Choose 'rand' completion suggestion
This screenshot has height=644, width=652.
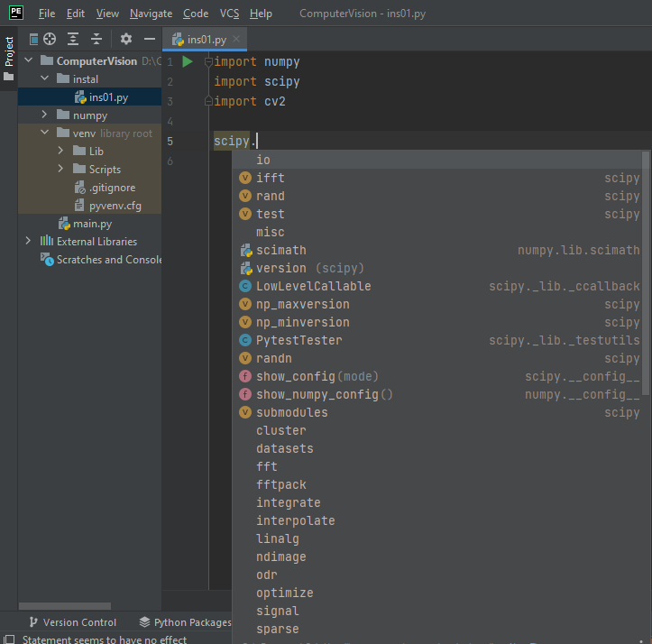(x=436, y=196)
